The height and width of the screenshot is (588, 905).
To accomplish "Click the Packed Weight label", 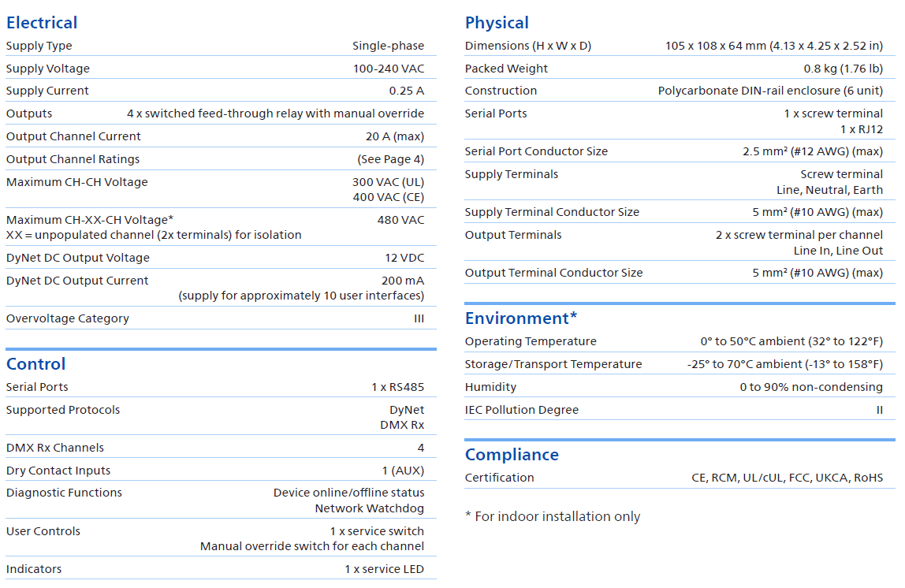I will tap(506, 69).
